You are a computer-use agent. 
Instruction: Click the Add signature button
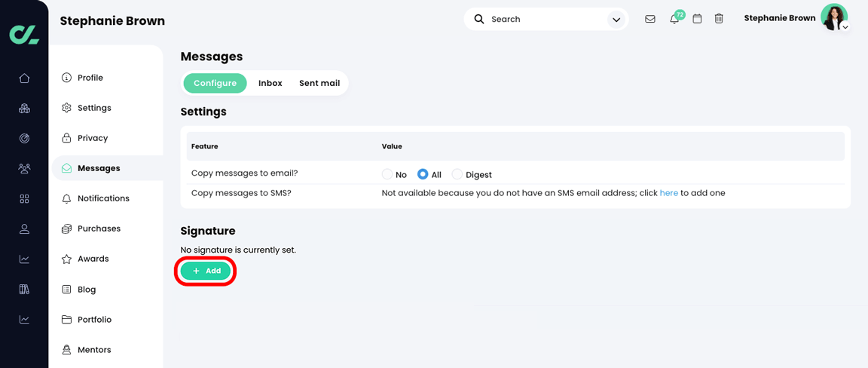tap(206, 271)
